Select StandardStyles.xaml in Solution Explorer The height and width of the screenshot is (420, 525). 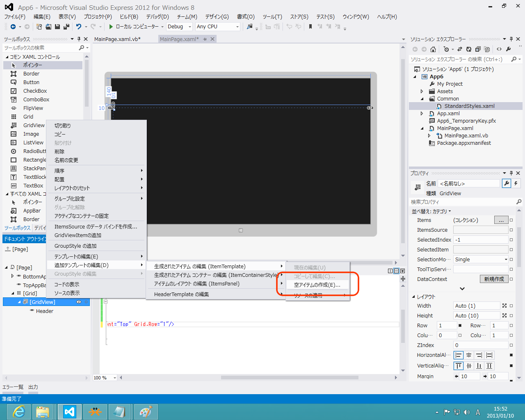tap(469, 106)
